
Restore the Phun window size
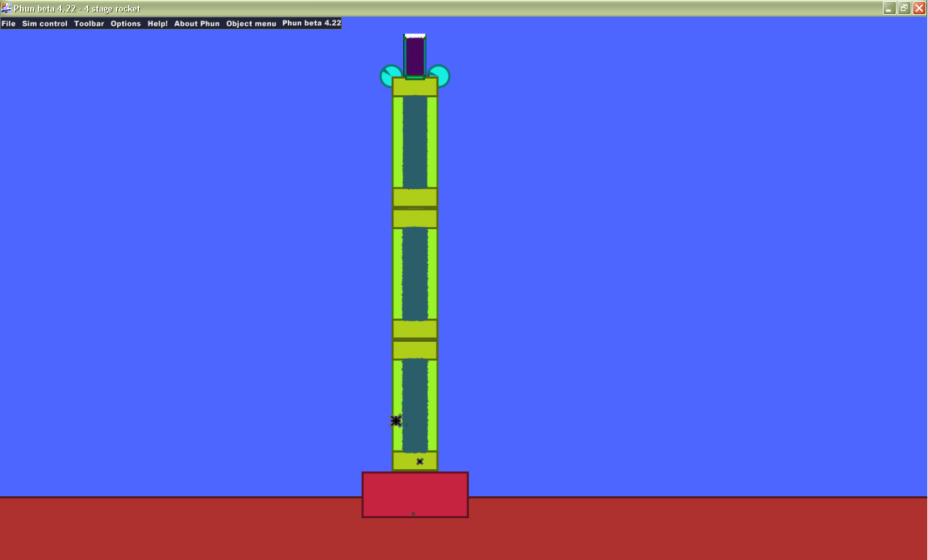point(904,8)
